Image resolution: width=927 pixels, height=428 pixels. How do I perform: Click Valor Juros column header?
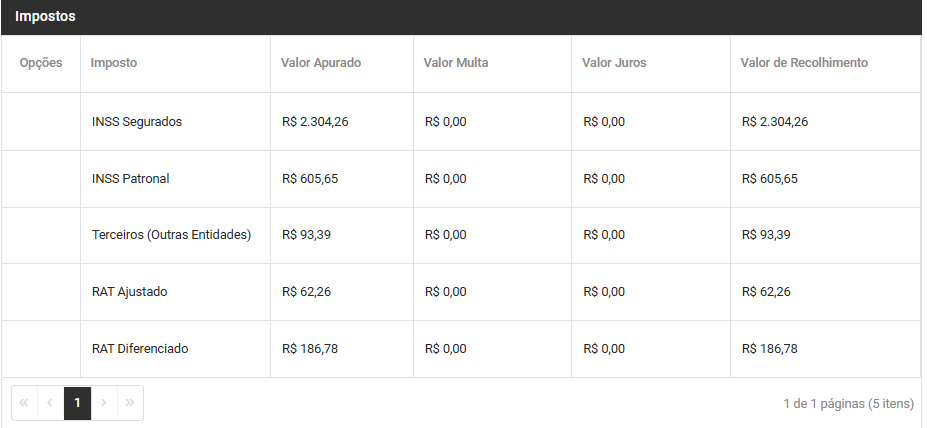pyautogui.click(x=614, y=63)
